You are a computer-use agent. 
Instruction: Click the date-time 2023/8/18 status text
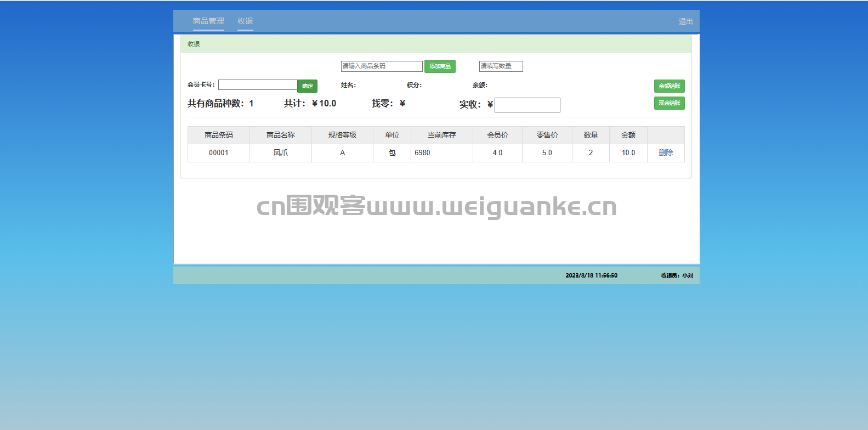[x=591, y=275]
